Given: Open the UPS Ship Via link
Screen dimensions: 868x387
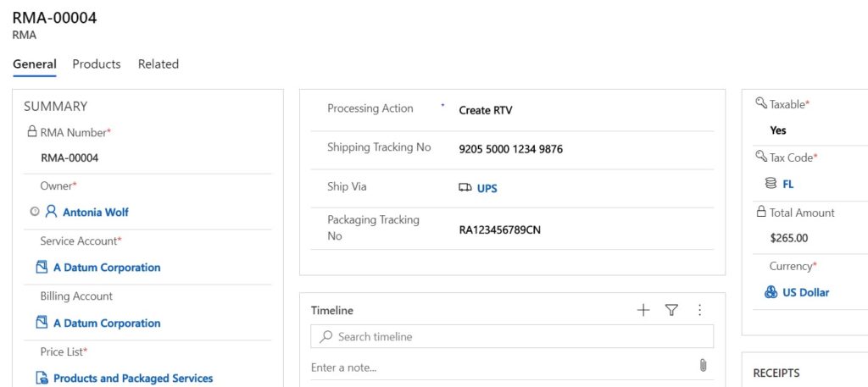Looking at the screenshot, I should 487,189.
